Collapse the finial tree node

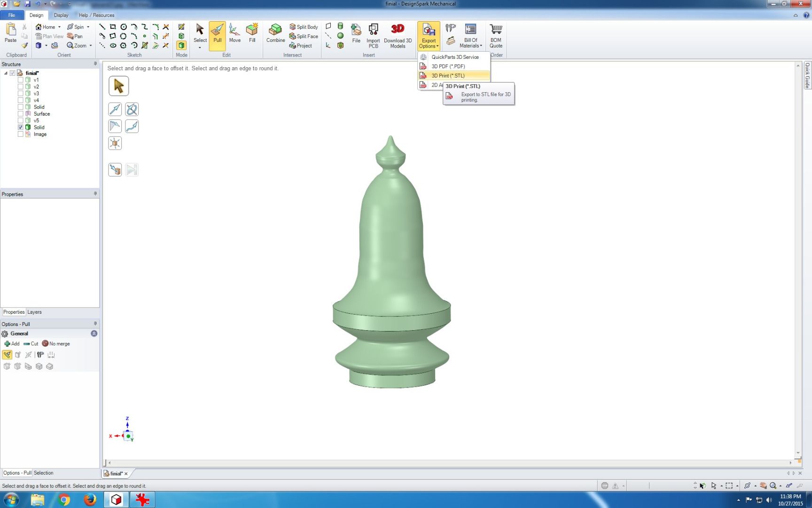point(6,73)
